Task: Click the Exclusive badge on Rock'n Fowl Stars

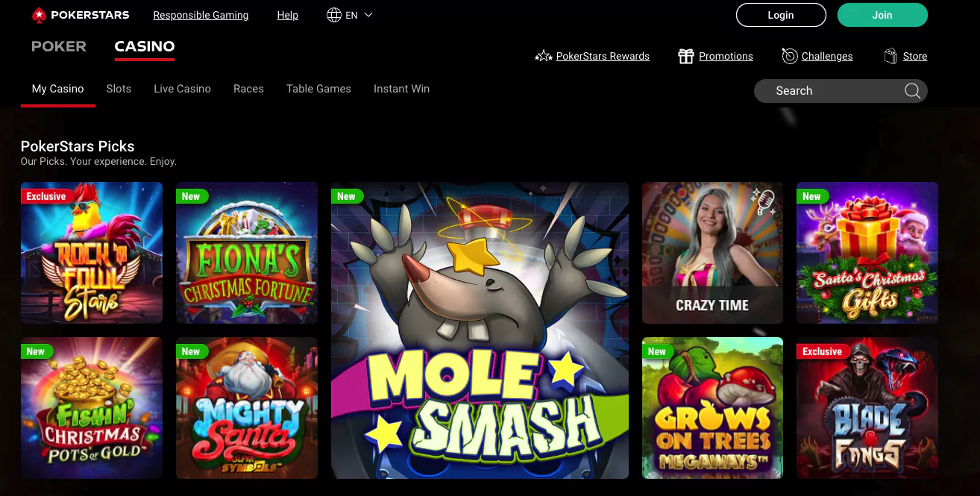Action: [47, 196]
